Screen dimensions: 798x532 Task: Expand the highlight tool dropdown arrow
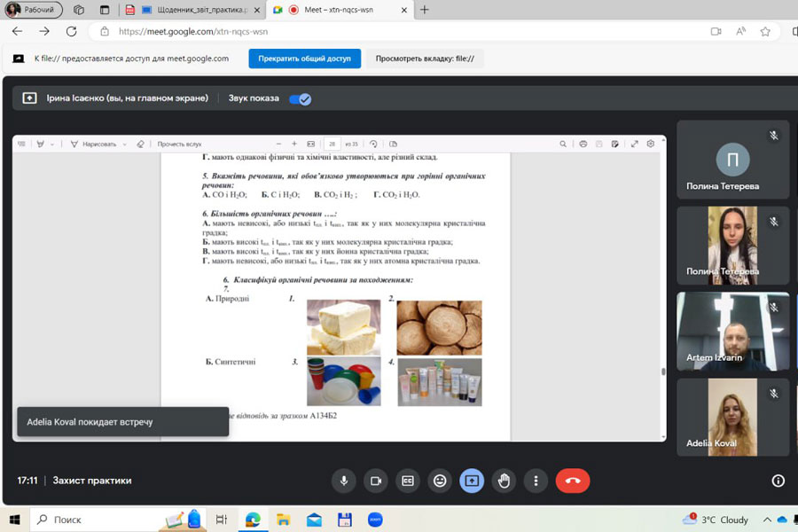52,144
